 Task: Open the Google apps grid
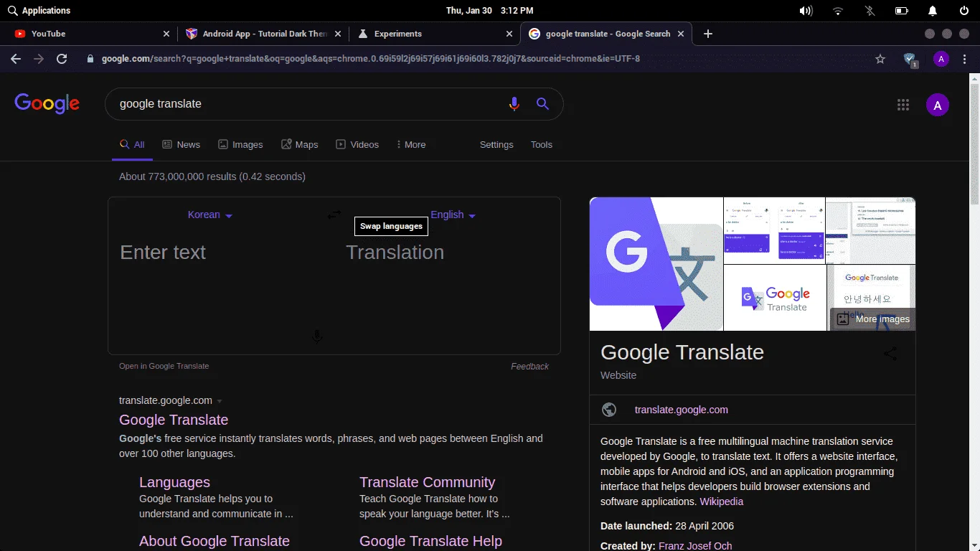point(903,105)
